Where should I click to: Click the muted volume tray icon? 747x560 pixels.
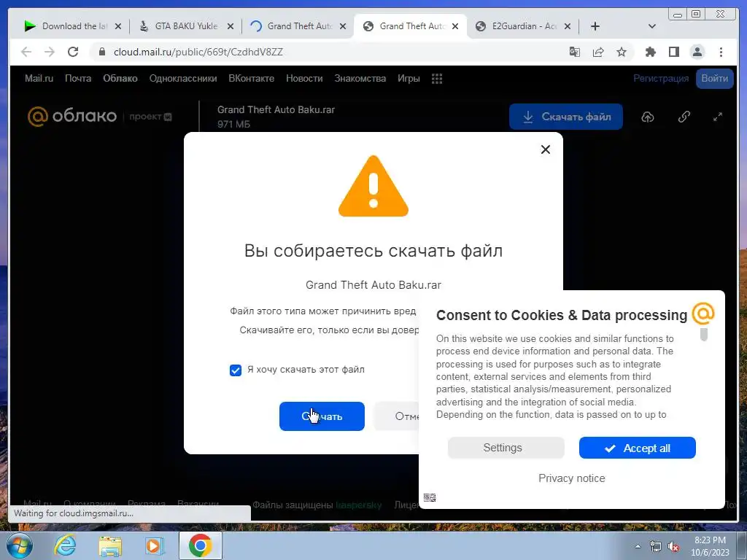tap(673, 547)
